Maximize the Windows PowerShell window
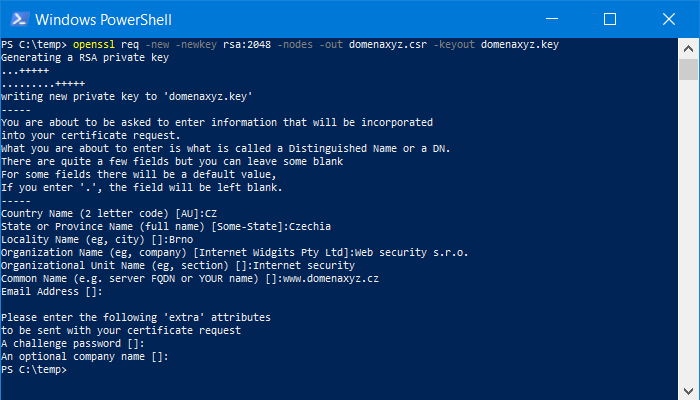Image resolution: width=700 pixels, height=400 pixels. [610, 19]
